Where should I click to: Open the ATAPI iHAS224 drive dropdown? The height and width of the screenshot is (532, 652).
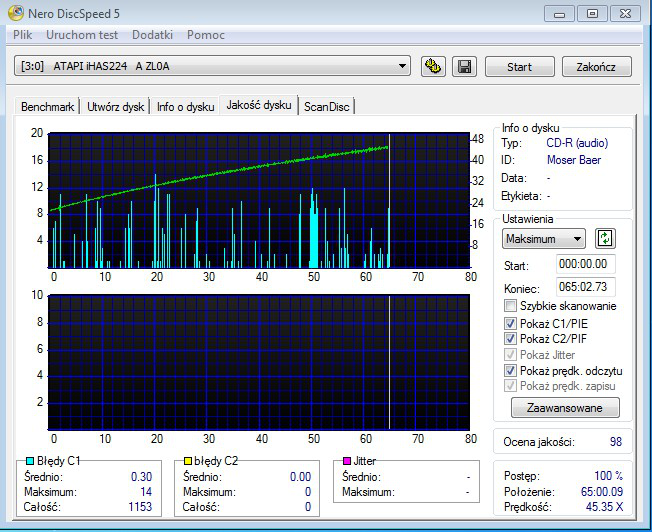click(x=212, y=66)
